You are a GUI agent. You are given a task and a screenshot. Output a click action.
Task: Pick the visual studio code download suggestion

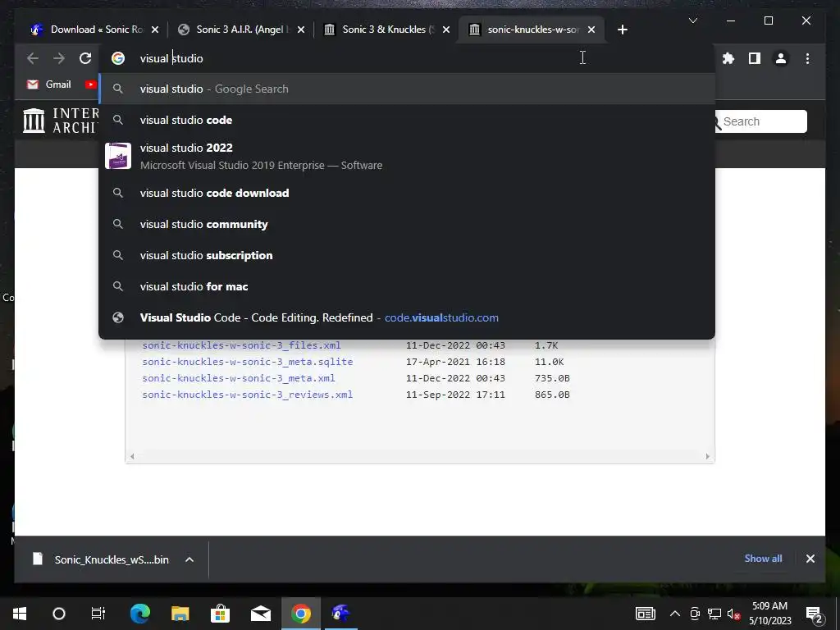tap(407, 193)
